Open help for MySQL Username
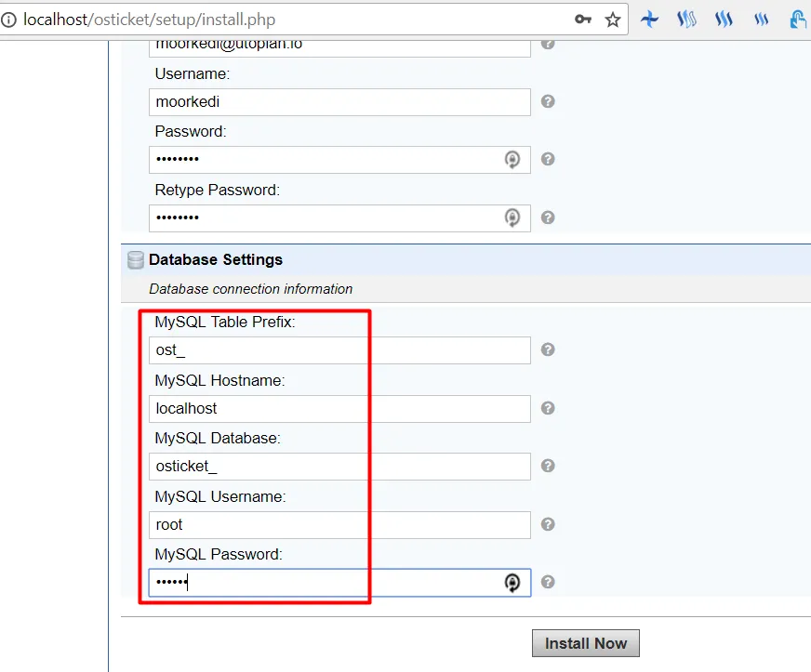Viewport: 811px width, 672px height. click(548, 524)
